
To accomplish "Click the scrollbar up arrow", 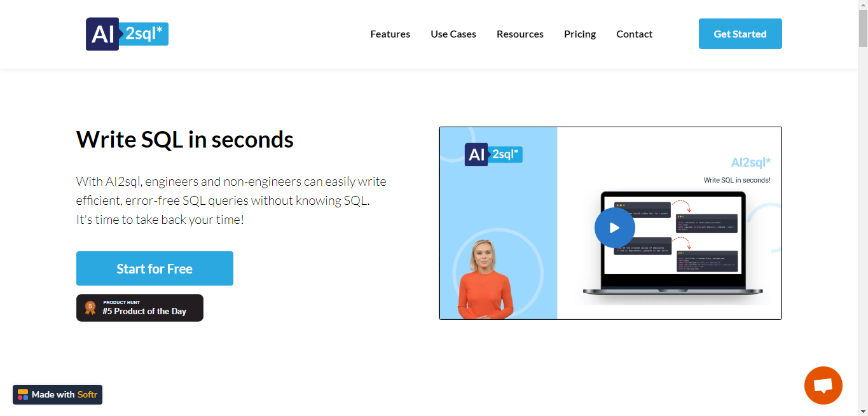I will point(863,4).
